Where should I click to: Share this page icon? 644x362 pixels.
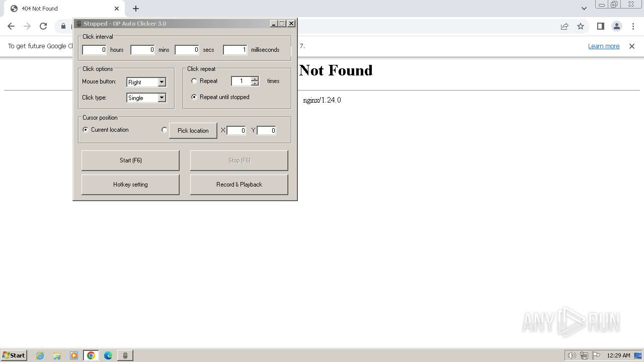click(565, 26)
